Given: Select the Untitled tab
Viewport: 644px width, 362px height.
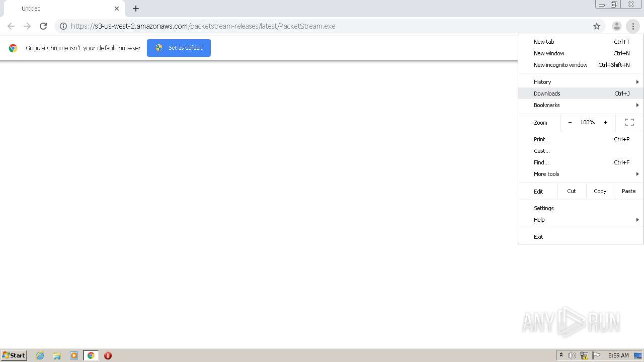Looking at the screenshot, I should 63,9.
